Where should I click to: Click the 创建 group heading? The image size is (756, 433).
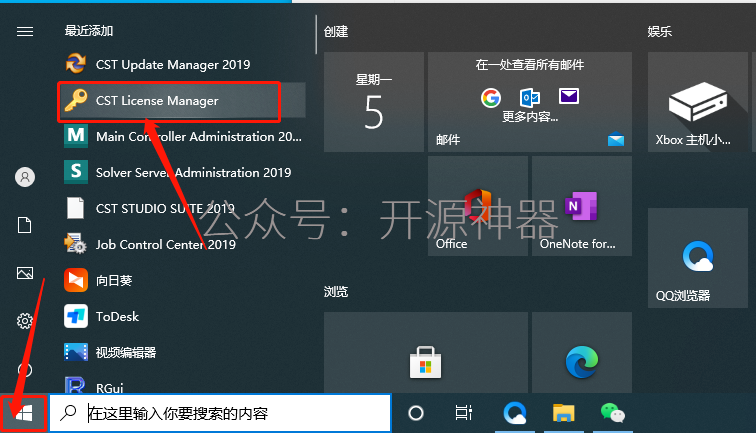(336, 32)
